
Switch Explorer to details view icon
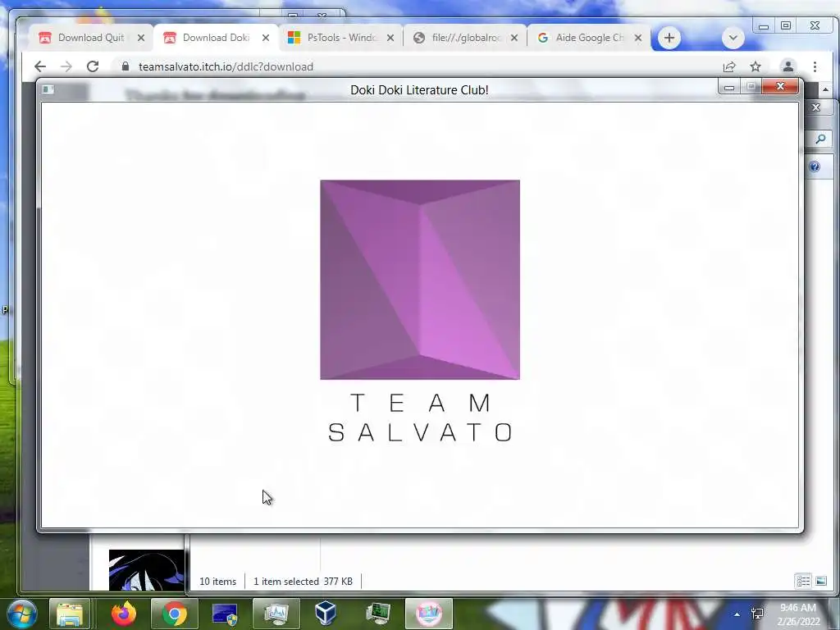click(x=803, y=581)
